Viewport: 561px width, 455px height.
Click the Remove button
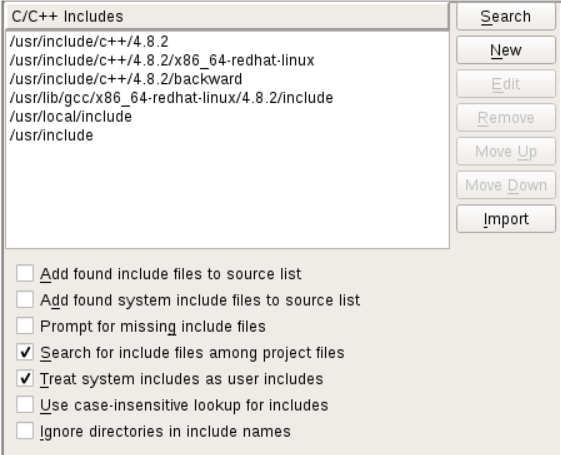pos(506,118)
